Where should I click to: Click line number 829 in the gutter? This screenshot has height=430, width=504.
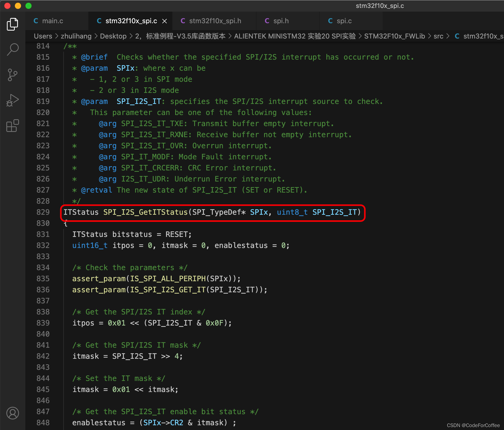click(43, 212)
